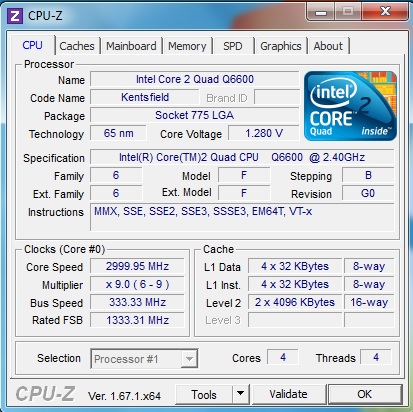Click the Level 2 16-way value
This screenshot has height=412, width=413.
click(x=369, y=302)
